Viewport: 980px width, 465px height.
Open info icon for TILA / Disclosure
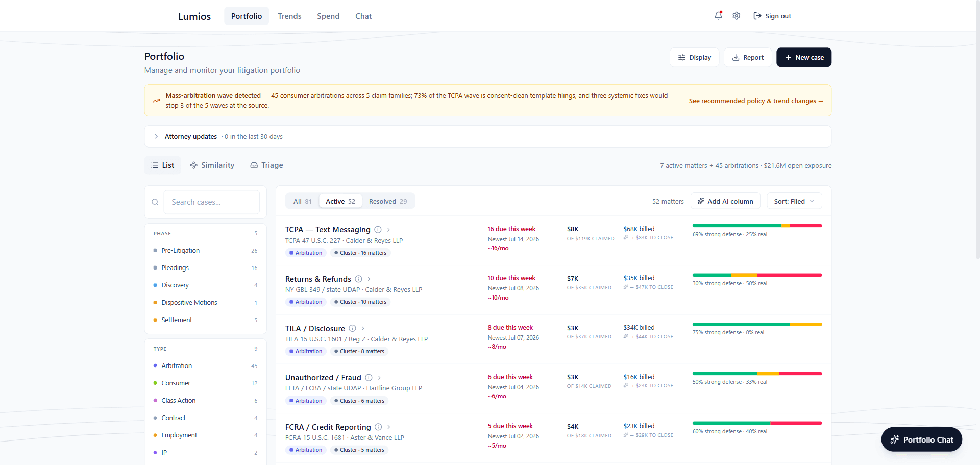[x=352, y=328]
